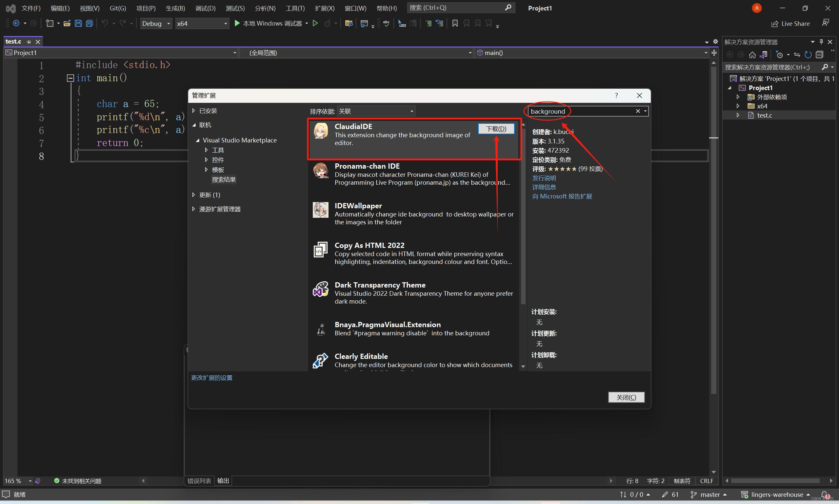Click the navigate backward arrow icon
Image resolution: width=839 pixels, height=504 pixels.
[16, 23]
